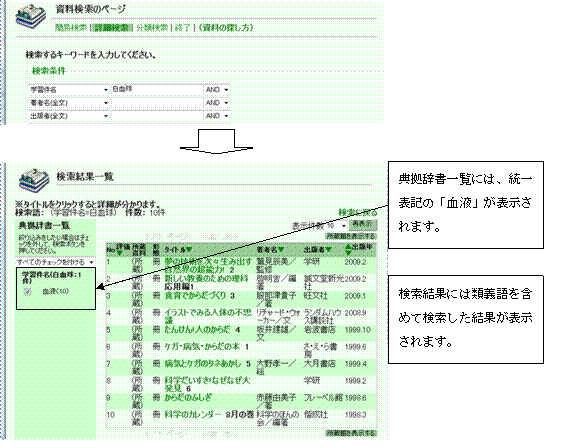This screenshot has width=567, height=448.
Task: Click book icon in first result row
Action: coord(156,262)
